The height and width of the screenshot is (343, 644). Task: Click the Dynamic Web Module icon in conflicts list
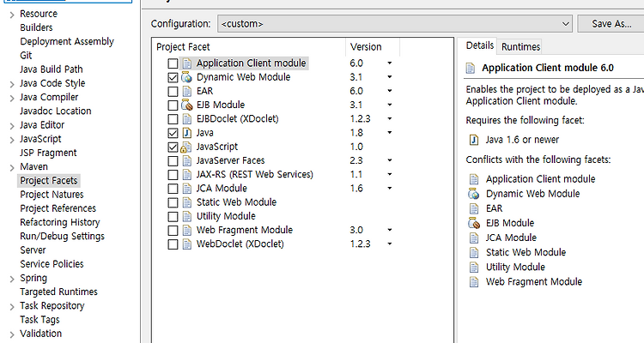pos(473,194)
